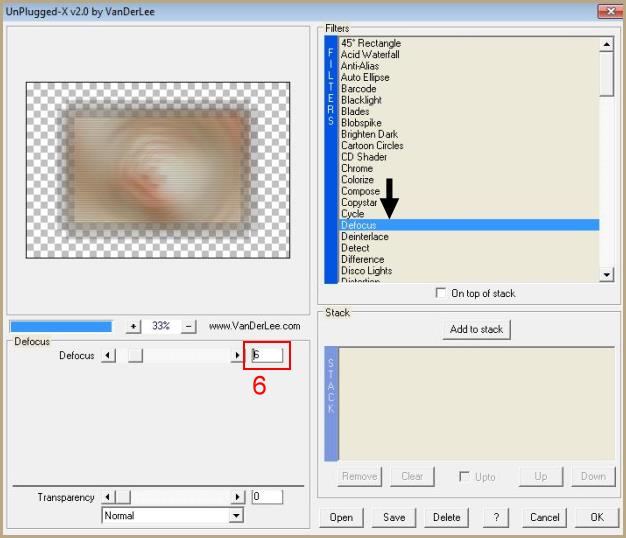Click the Defocus value input field
The image size is (626, 538).
pos(267,355)
